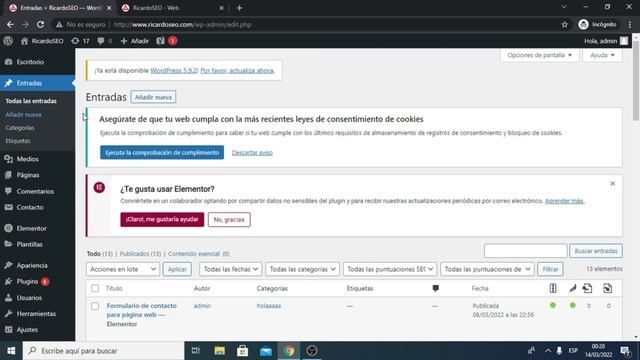Click the Aplicar button
The image size is (640, 360).
click(x=177, y=269)
